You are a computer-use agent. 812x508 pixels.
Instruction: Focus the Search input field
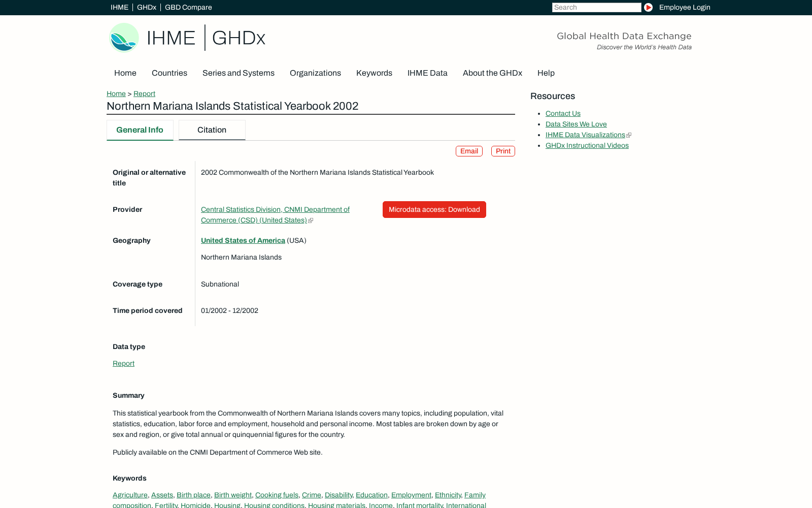tap(596, 7)
